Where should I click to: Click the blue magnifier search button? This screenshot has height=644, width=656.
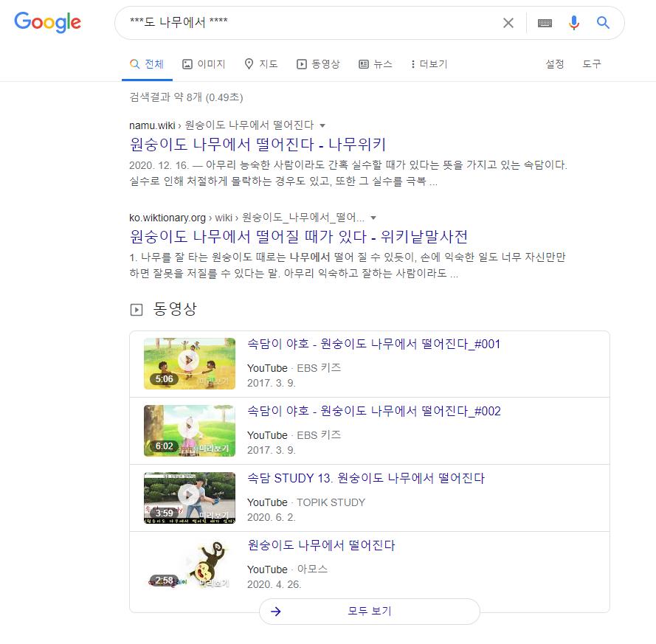pos(602,23)
